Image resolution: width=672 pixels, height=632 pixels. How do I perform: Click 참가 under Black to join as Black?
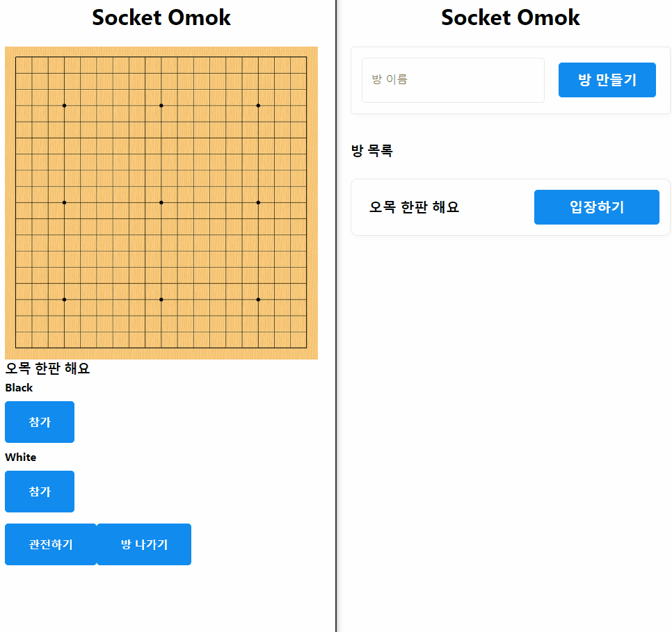pos(39,422)
